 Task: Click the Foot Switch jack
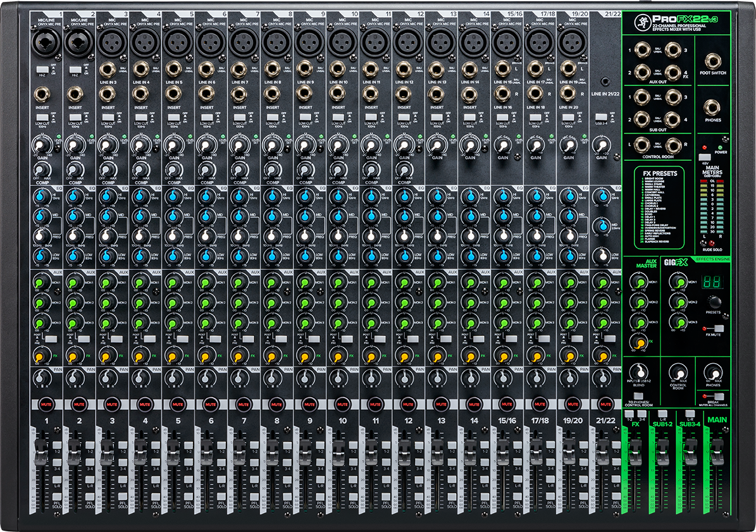point(714,61)
